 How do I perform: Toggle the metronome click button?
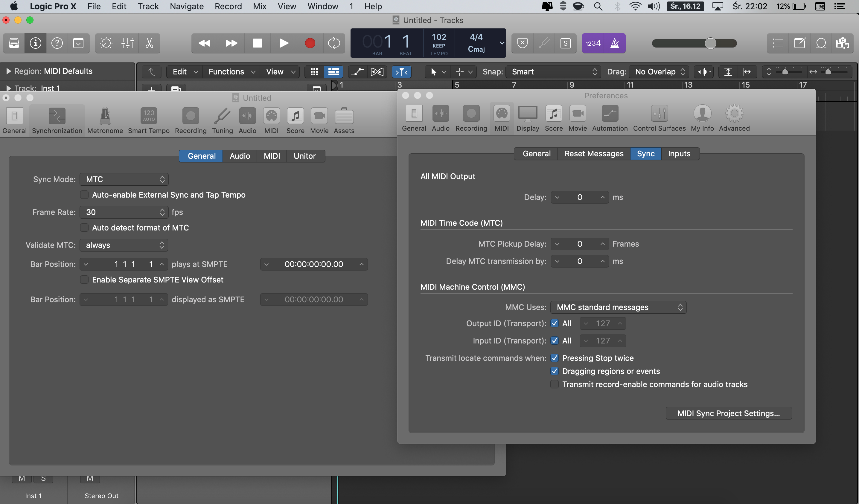[615, 43]
